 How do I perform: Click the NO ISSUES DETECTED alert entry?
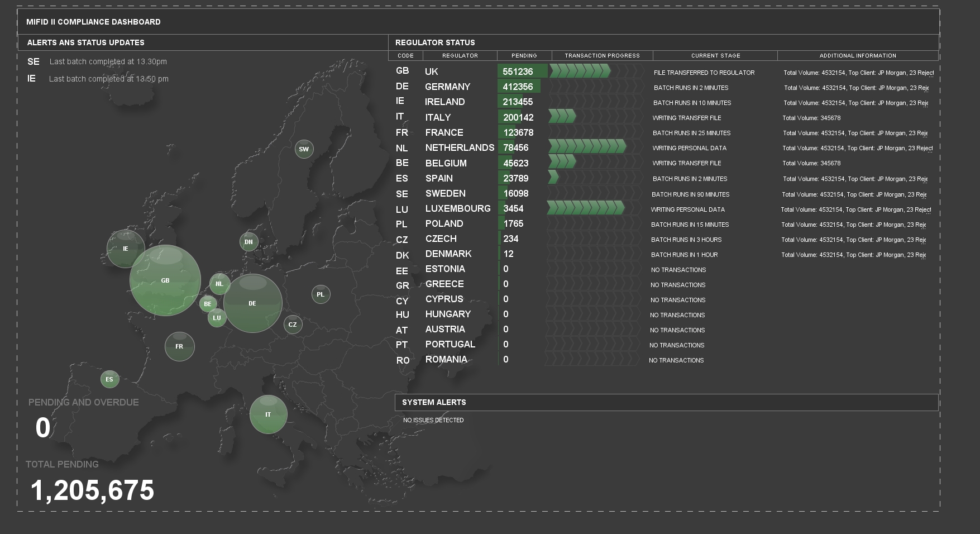click(x=433, y=419)
